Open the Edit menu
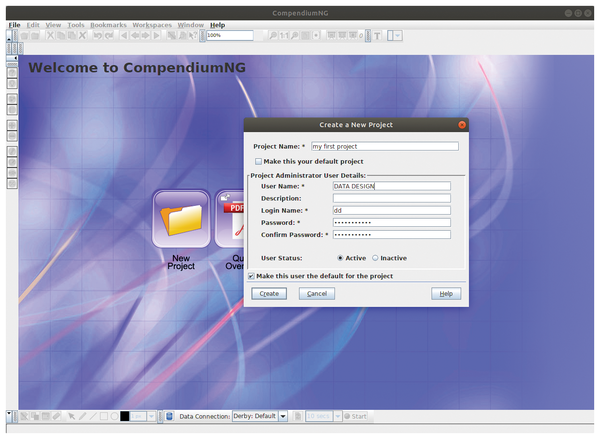Screen dimensions: 600x439 [33, 25]
